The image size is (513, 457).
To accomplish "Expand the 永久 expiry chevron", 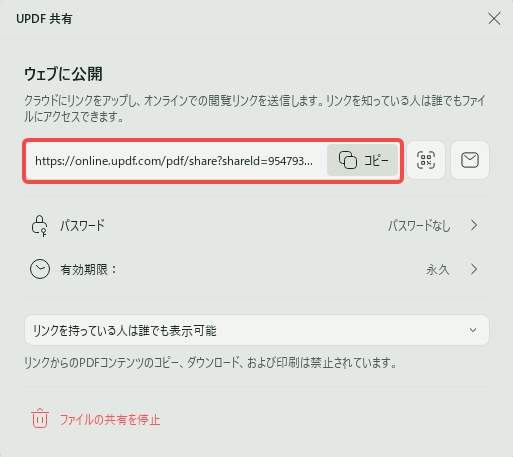I will [474, 269].
